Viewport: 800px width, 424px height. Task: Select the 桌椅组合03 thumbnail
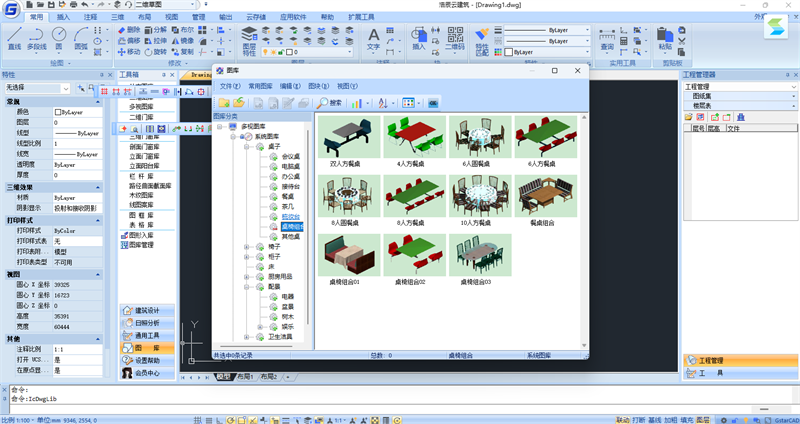(480, 255)
